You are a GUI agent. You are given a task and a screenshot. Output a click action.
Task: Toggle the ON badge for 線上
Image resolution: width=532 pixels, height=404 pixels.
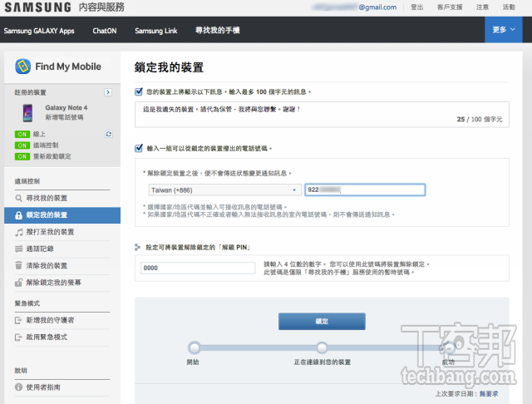coord(22,135)
